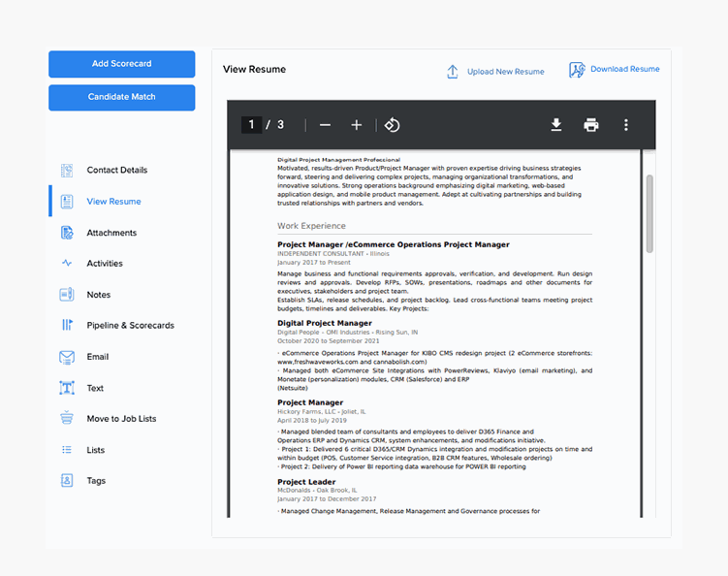Click 'January 2017 to Present' date
This screenshot has height=576, width=728.
(314, 263)
